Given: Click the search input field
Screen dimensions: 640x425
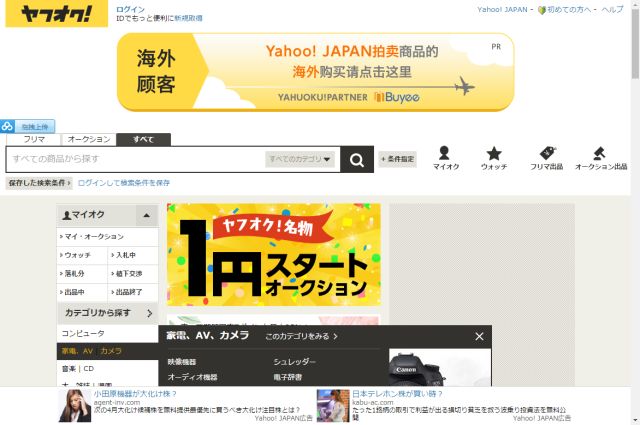Looking at the screenshot, I should 135,159.
